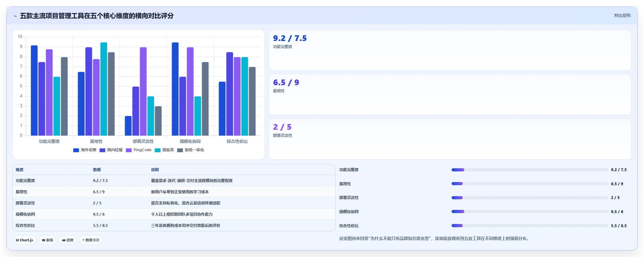Image resolution: width=644 pixels, height=257 pixels.
Task: Click the 5.5 / 8.5 value beside the progress bar
Action: pyautogui.click(x=619, y=226)
